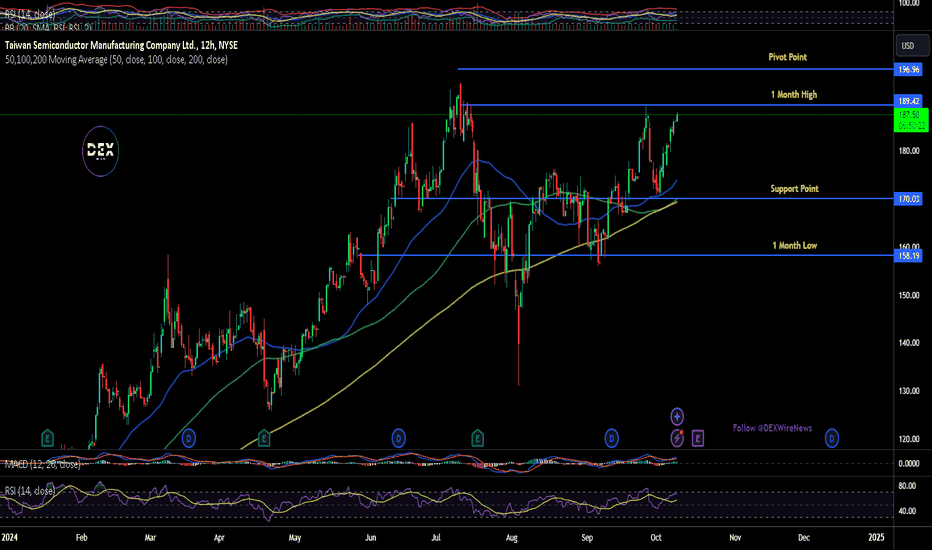This screenshot has width=932, height=550.
Task: Click the 140.00 price axis label
Action: 909,343
